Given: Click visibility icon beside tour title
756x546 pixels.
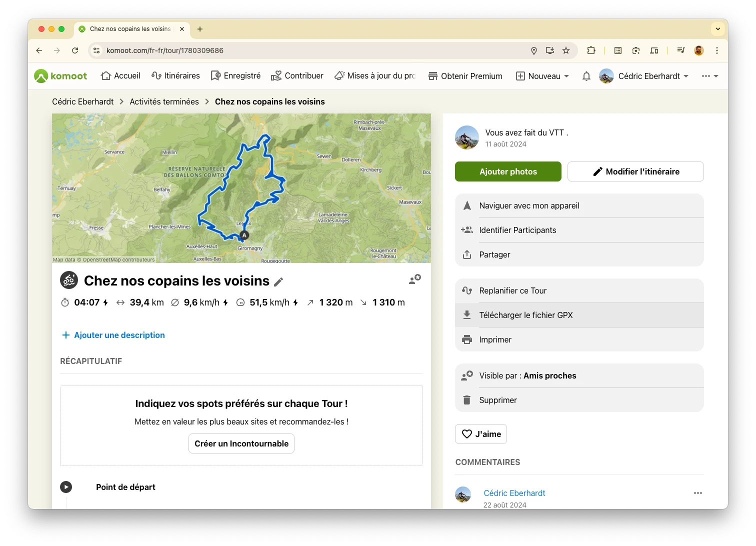Looking at the screenshot, I should (x=415, y=279).
